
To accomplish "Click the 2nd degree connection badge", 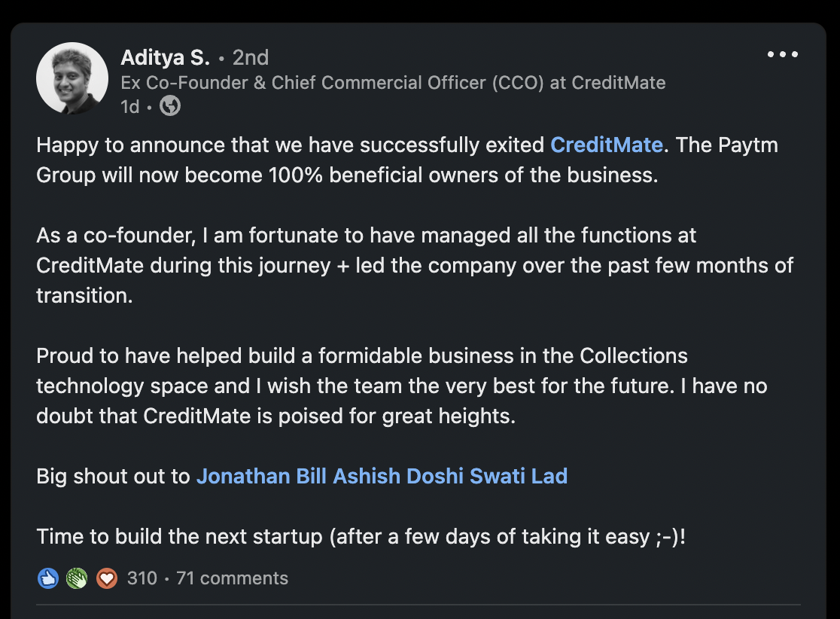I will click(x=251, y=57).
